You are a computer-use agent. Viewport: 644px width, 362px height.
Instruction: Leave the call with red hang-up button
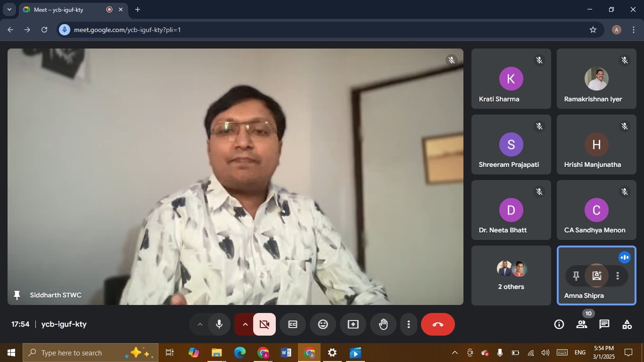(x=438, y=324)
